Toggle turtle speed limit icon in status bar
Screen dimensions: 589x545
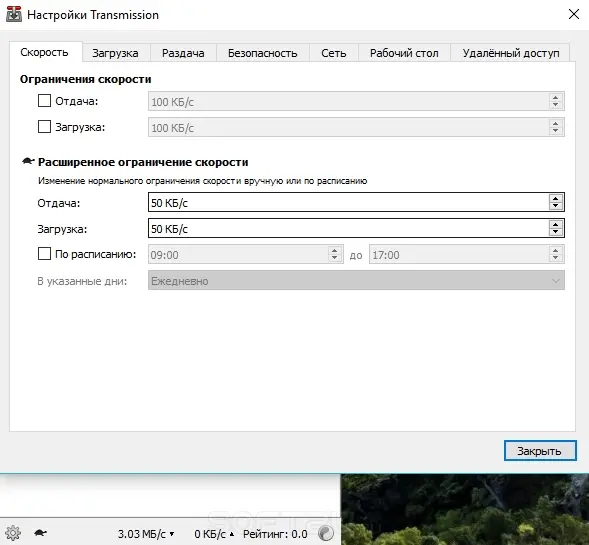click(41, 533)
